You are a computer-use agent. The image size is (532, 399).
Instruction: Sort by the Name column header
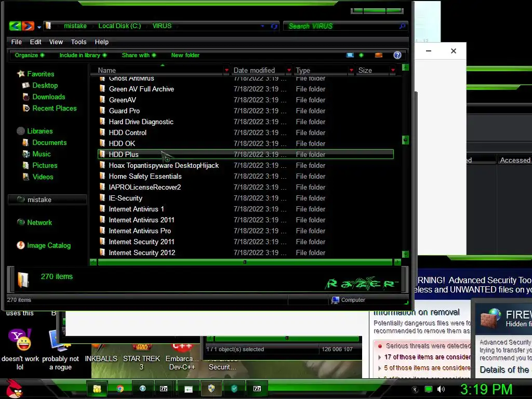(x=107, y=70)
